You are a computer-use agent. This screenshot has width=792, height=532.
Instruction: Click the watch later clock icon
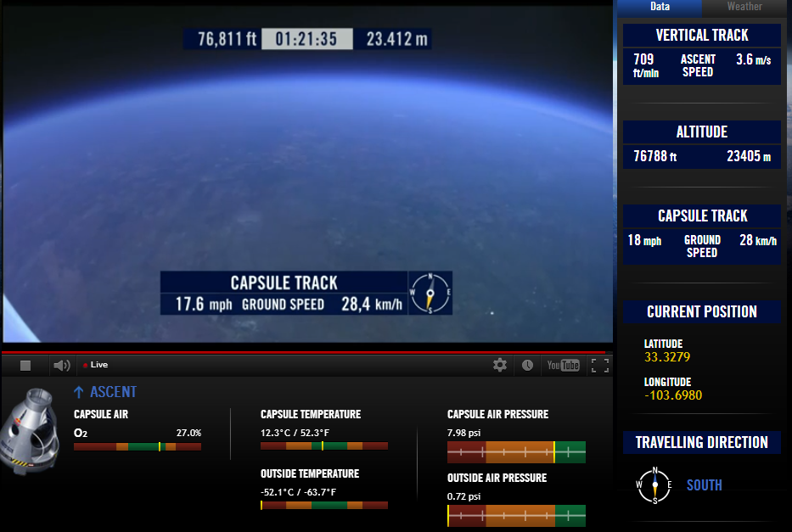coord(527,365)
